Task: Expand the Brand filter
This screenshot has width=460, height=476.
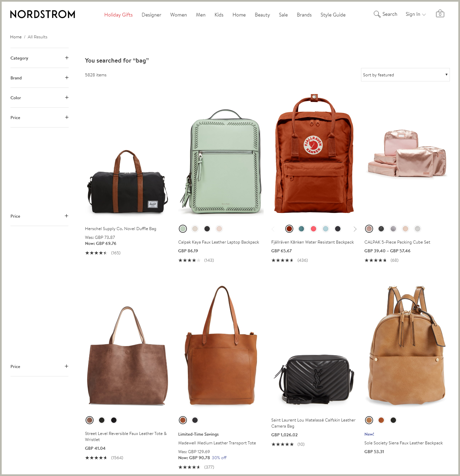Action: [x=39, y=78]
